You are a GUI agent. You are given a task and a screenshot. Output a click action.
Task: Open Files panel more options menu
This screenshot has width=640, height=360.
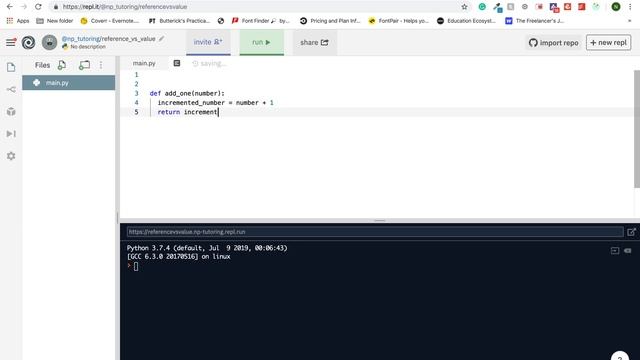pos(101,65)
